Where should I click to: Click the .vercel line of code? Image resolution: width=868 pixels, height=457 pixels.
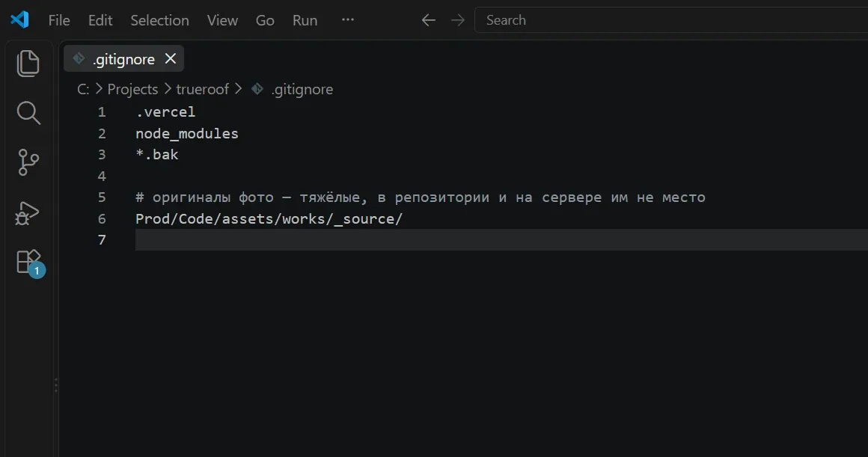pyautogui.click(x=165, y=112)
